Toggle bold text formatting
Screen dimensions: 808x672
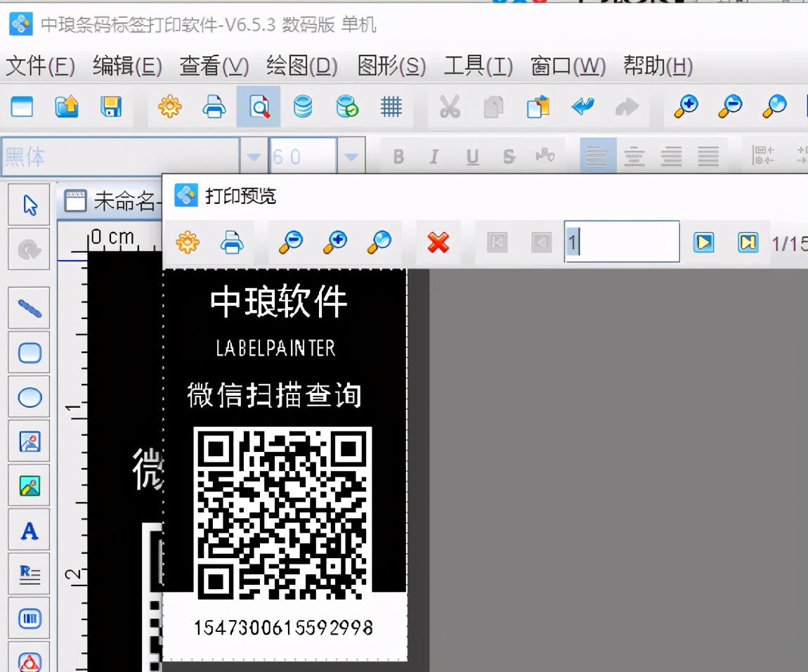(x=398, y=157)
